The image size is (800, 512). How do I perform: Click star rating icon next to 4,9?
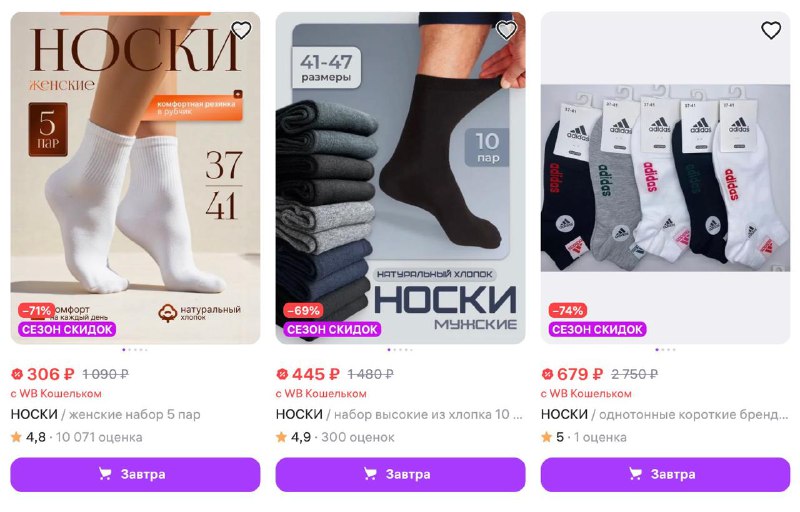click(281, 437)
